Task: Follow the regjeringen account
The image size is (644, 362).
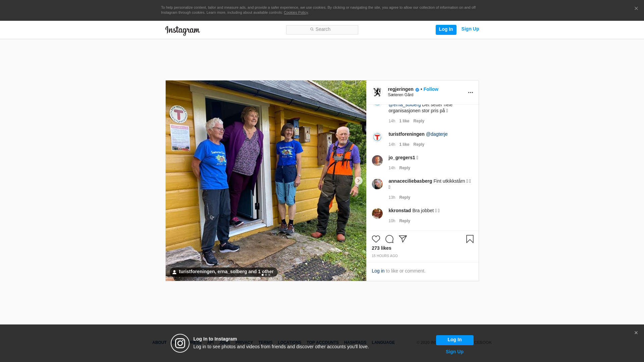Action: click(x=431, y=89)
